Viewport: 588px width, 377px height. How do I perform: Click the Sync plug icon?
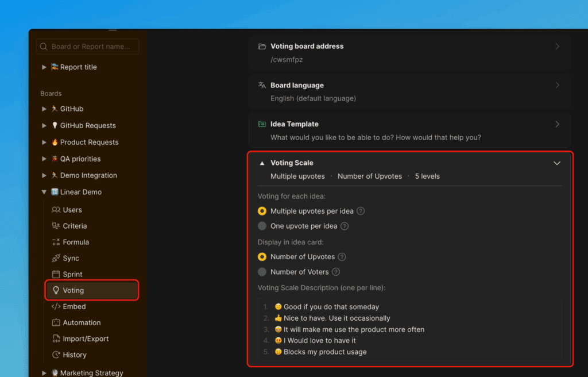coord(56,258)
